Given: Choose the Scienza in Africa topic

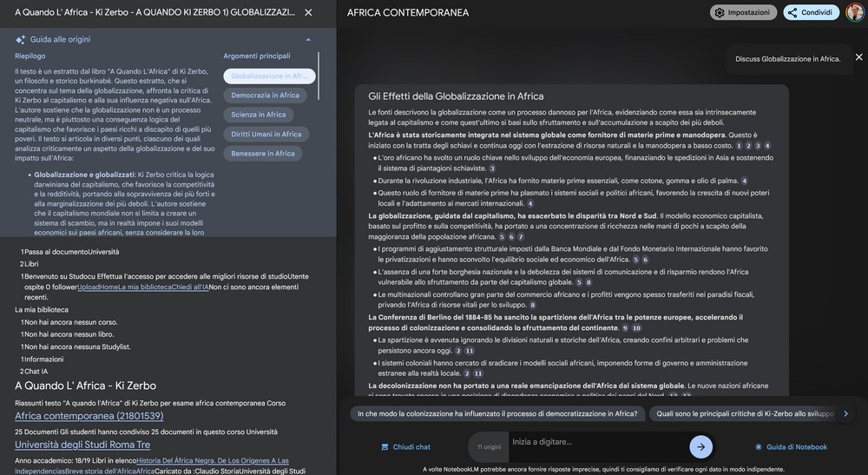Looking at the screenshot, I should coord(258,115).
